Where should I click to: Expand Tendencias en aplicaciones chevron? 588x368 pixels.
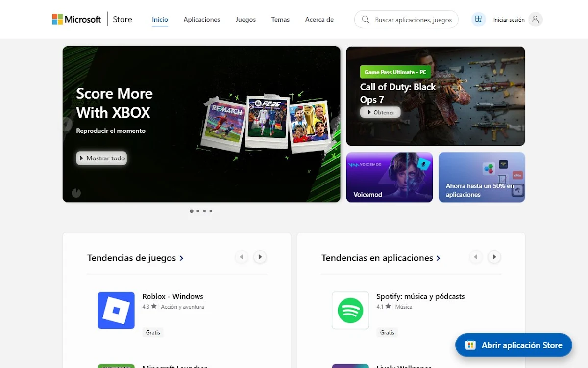[x=439, y=258]
